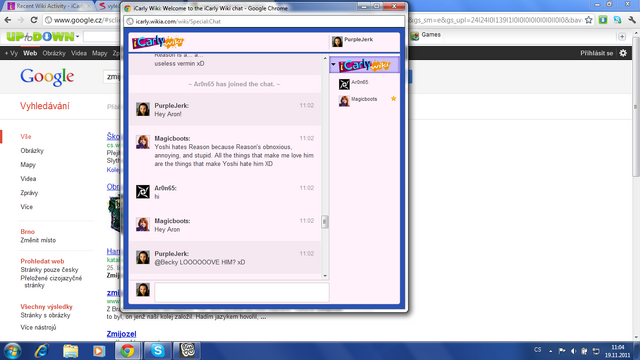640x360 pixels.
Task: Open the Zmijozel search result link
Action: [121, 334]
